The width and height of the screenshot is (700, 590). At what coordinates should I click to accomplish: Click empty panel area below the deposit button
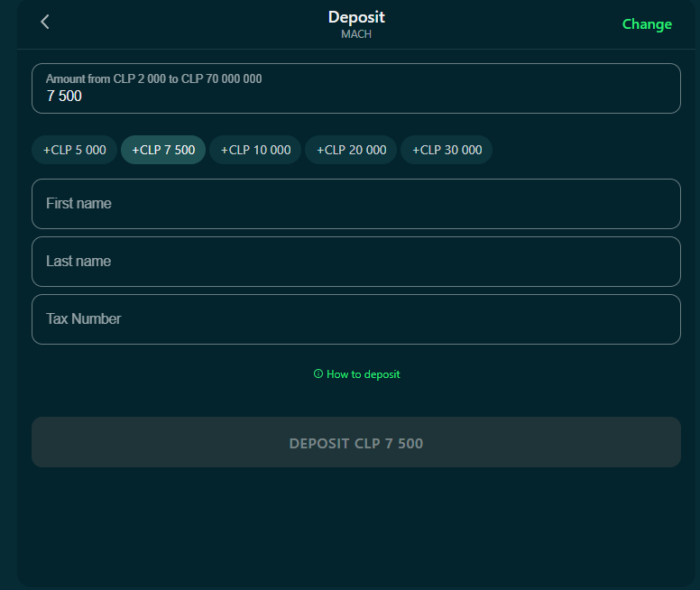355,528
